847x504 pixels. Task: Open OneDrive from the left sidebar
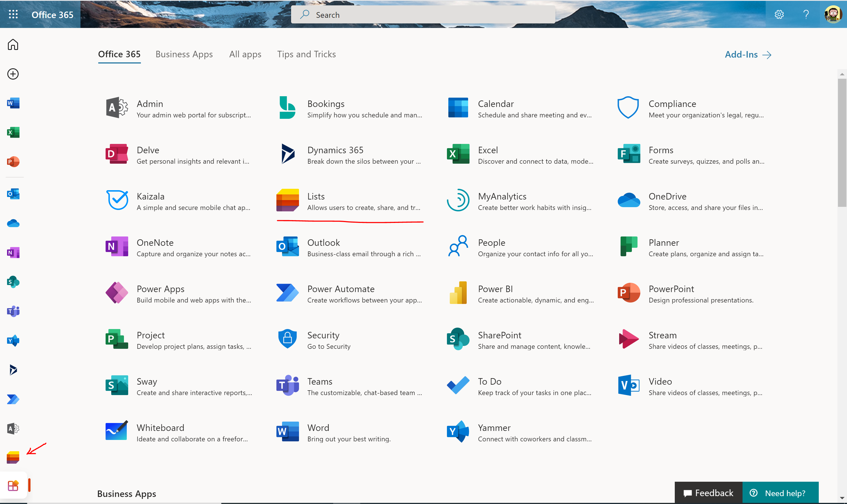pos(13,223)
